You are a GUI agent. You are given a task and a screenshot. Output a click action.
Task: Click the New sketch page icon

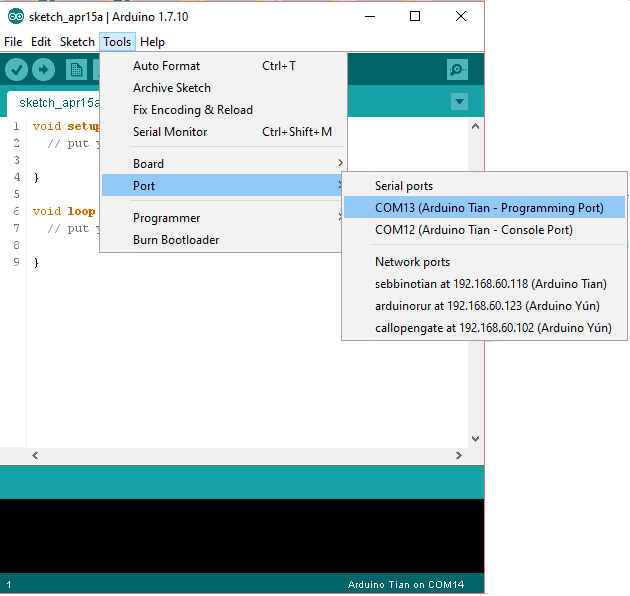pos(76,69)
